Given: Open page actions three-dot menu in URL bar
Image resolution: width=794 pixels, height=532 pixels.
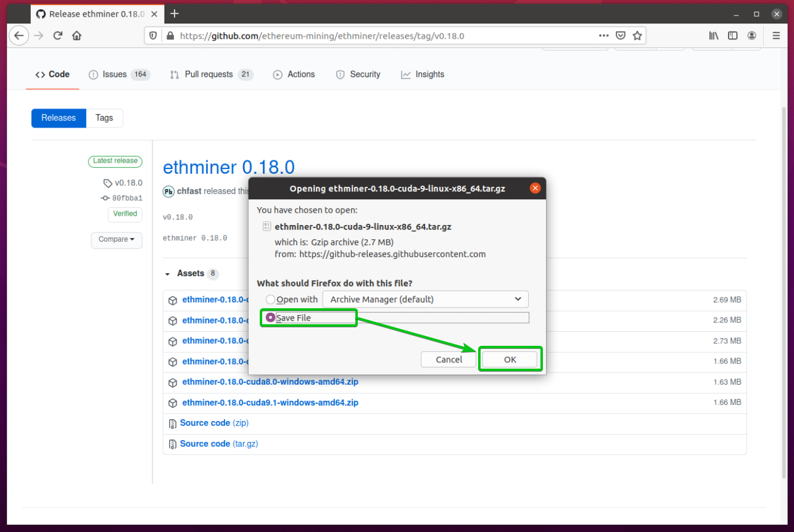Looking at the screenshot, I should pyautogui.click(x=604, y=36).
